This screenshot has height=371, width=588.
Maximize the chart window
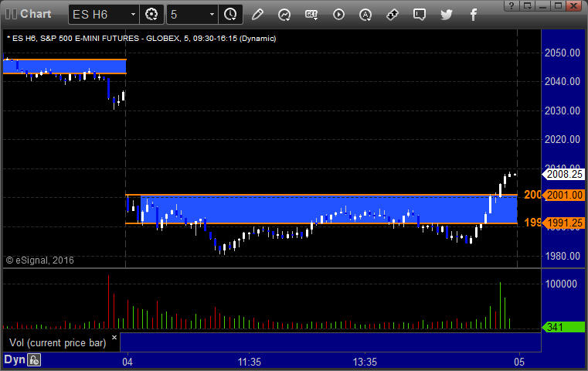click(x=558, y=5)
